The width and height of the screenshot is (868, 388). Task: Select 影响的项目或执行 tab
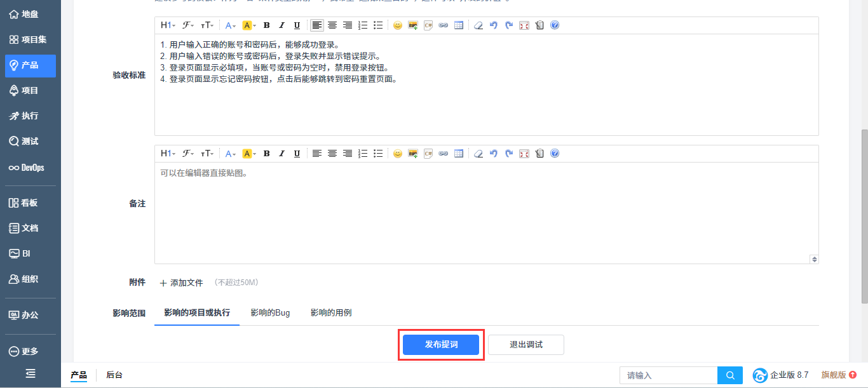[x=197, y=313]
